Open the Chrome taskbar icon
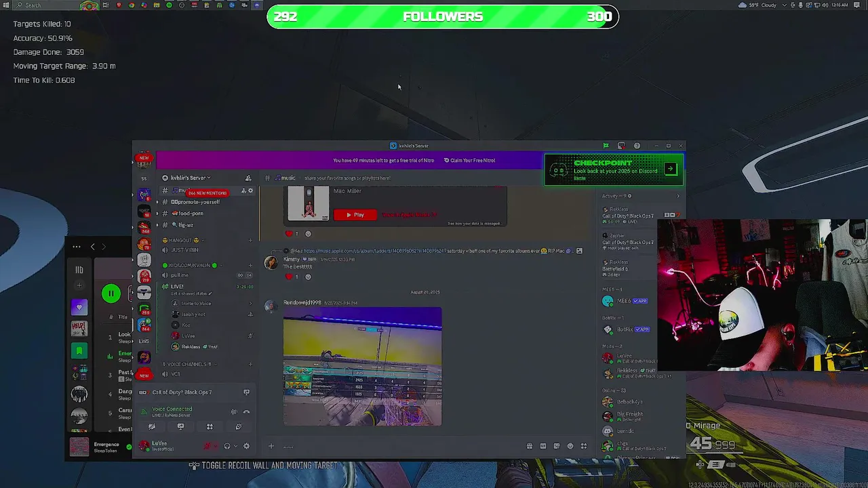Viewport: 868px width, 488px height. [132, 5]
